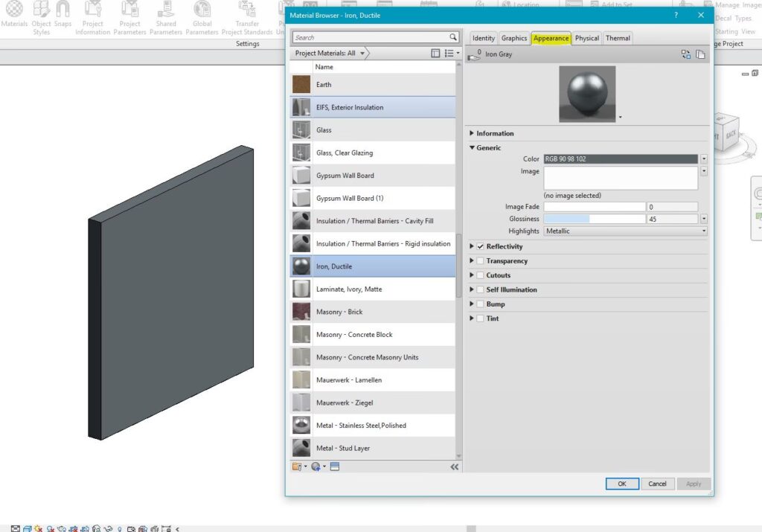Screen dimensions: 762x532
Task: Click the RGB 90 98 102 color swatch
Action: click(x=621, y=159)
